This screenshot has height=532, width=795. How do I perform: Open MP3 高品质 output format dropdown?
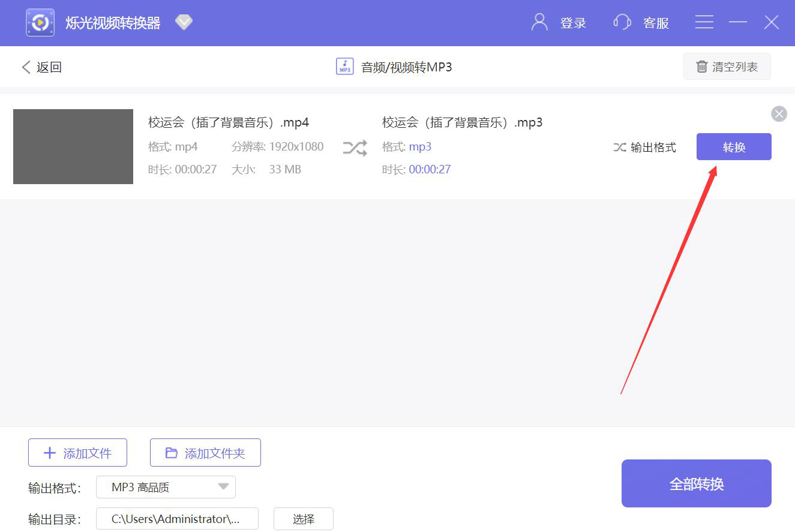click(166, 487)
